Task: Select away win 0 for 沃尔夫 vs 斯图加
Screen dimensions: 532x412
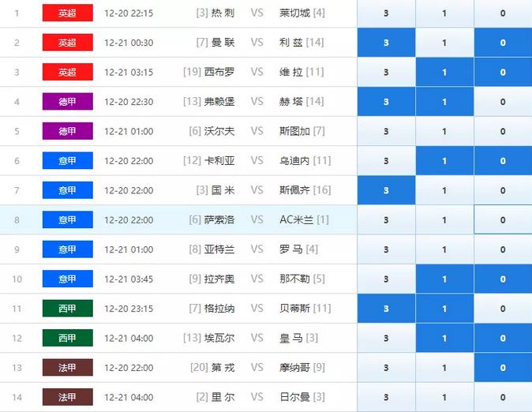Action: point(503,131)
